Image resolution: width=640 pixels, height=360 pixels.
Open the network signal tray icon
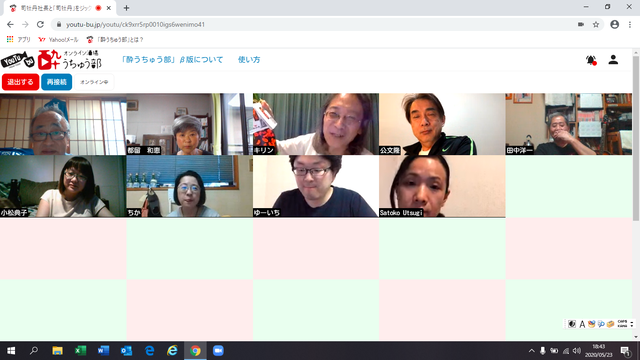(x=566, y=351)
